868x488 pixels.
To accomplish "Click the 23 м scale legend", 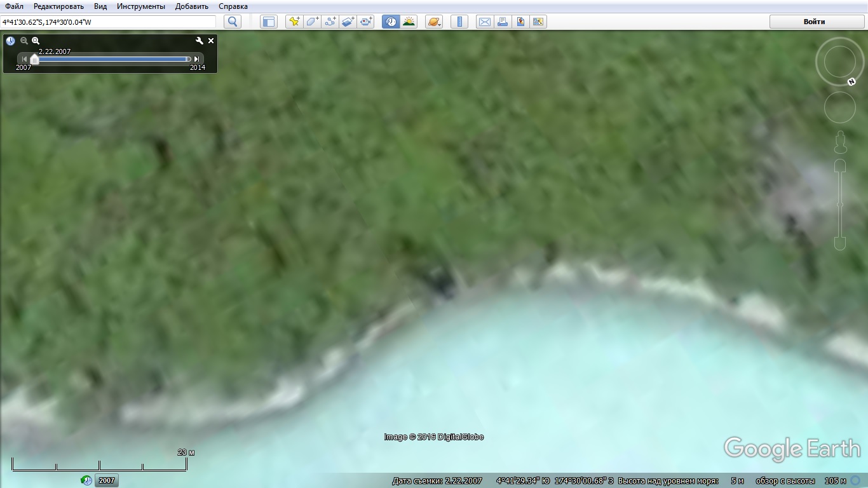I will 186,452.
